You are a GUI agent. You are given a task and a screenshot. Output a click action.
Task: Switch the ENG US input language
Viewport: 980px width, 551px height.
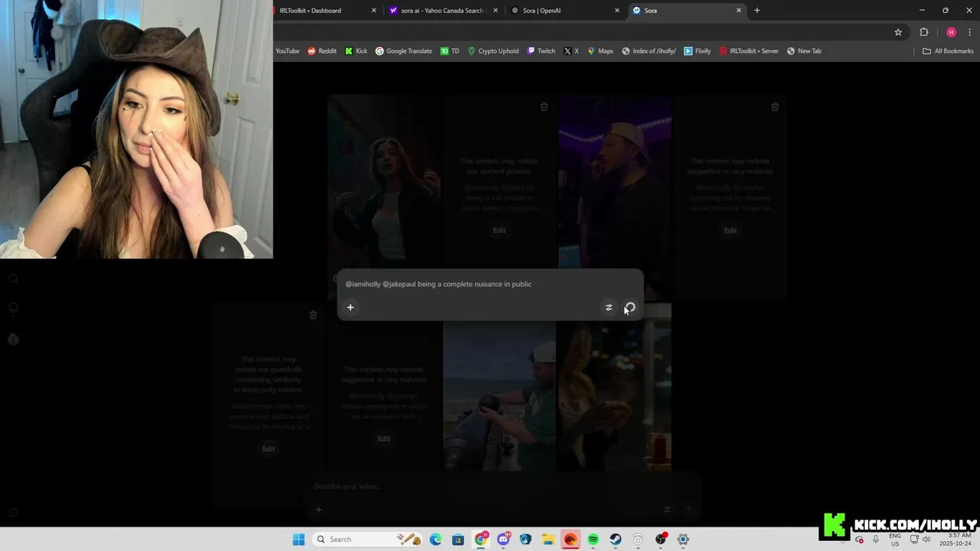coord(895,540)
